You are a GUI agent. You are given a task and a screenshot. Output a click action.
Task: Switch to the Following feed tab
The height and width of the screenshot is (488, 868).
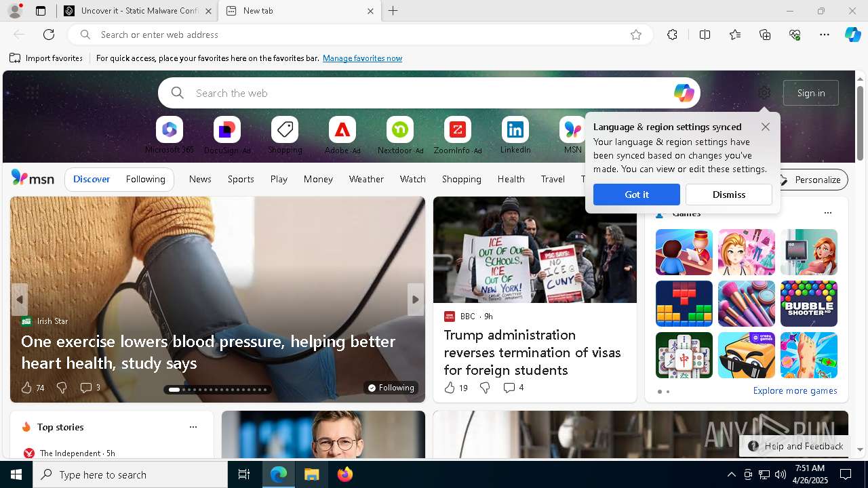pos(146,179)
